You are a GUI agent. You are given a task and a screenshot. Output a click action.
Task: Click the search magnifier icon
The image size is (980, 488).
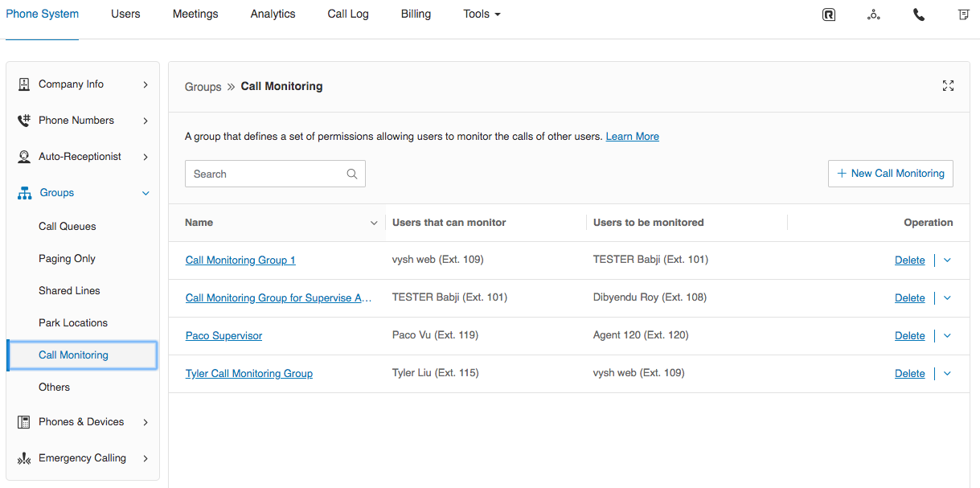(x=351, y=174)
